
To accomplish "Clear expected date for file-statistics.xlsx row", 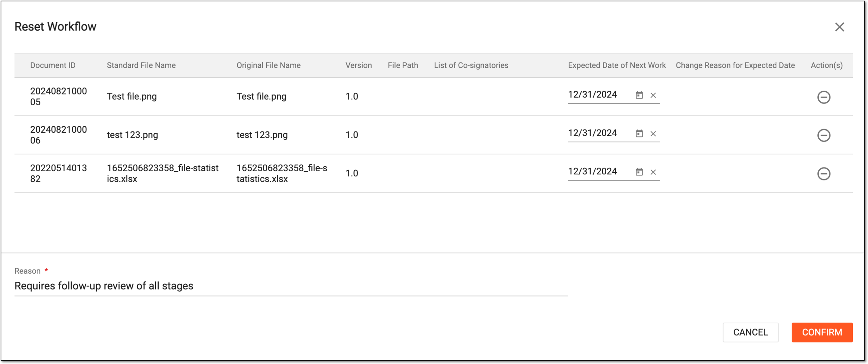I will coord(653,172).
